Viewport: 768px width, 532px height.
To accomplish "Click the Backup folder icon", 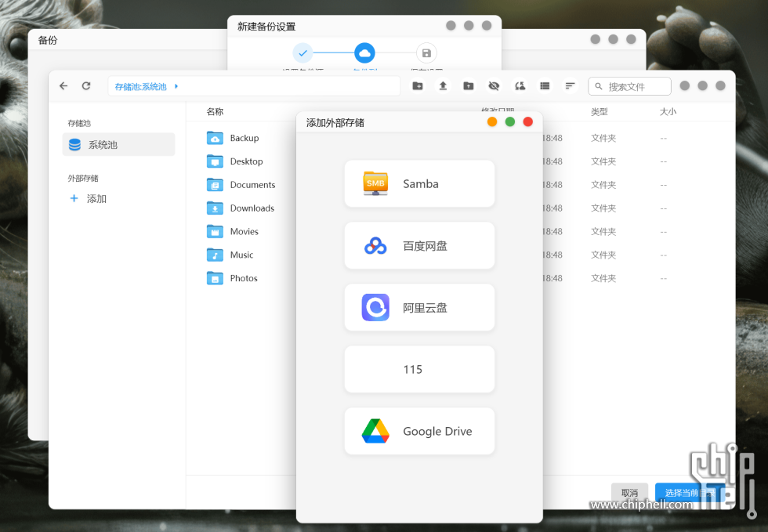I will click(215, 138).
